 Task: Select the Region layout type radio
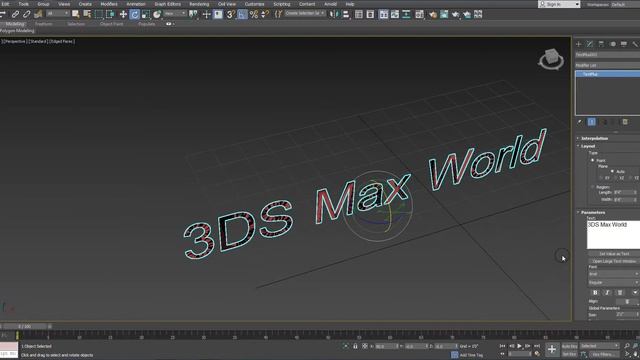point(593,187)
